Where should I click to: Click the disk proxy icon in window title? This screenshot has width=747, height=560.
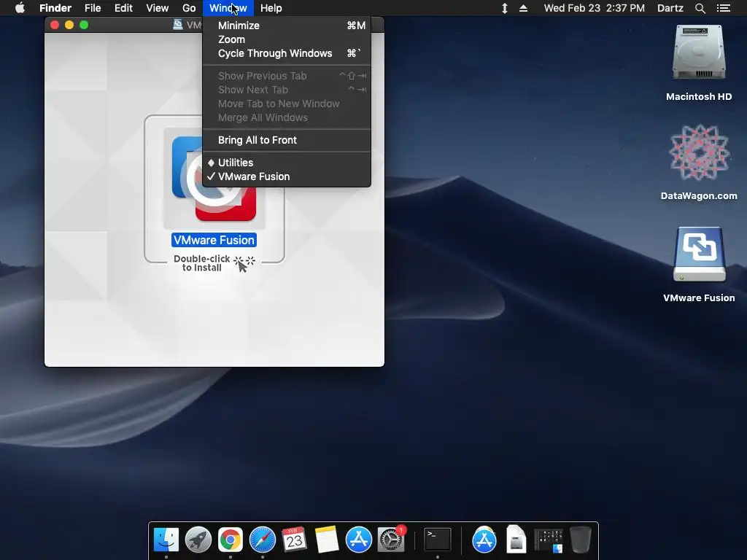pyautogui.click(x=178, y=25)
